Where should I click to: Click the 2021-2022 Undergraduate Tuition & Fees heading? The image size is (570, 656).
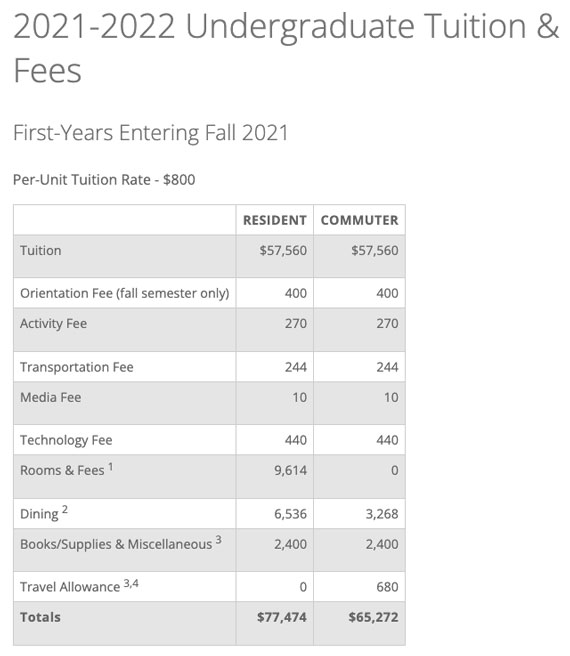point(286,48)
